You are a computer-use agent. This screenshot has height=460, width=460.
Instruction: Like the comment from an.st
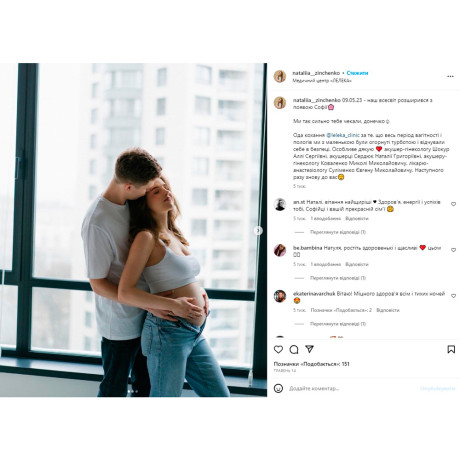(453, 204)
